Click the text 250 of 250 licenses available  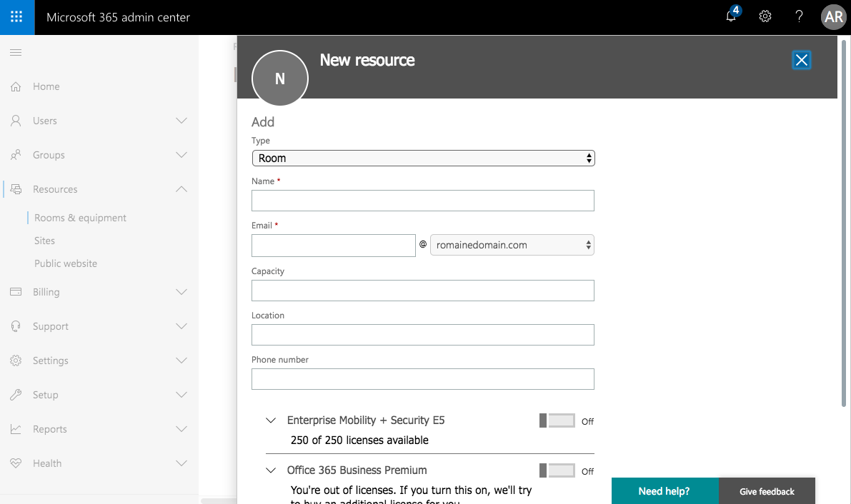click(359, 440)
